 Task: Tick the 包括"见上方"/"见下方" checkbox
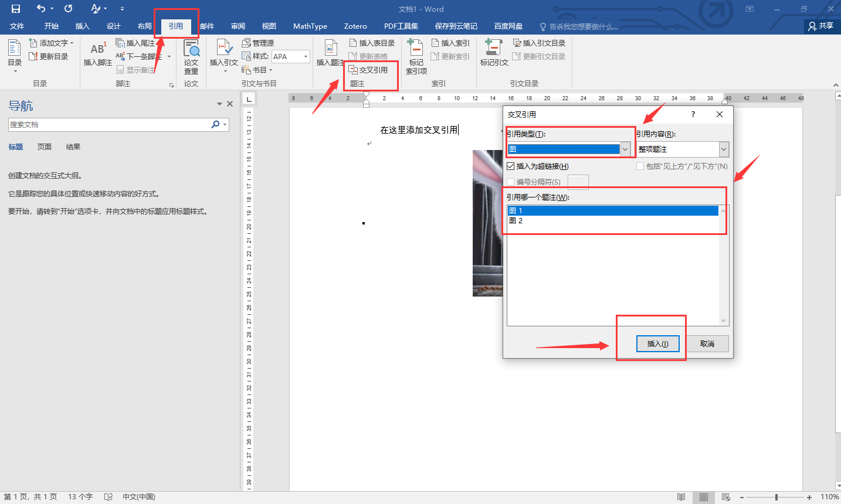point(640,166)
